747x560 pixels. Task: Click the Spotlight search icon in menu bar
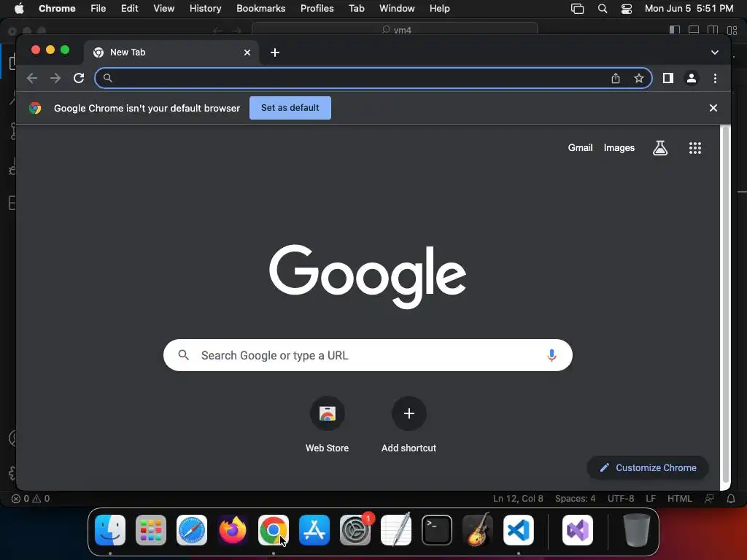[602, 9]
